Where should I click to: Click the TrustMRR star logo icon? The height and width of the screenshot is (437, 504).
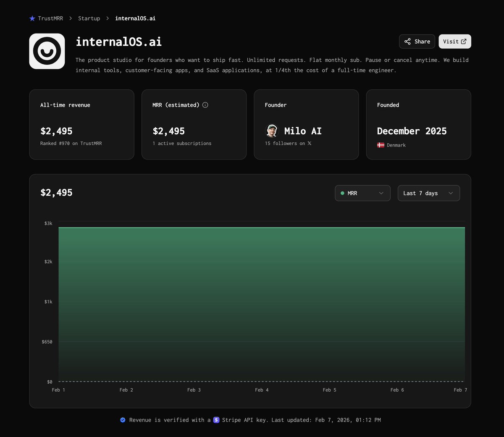point(32,18)
